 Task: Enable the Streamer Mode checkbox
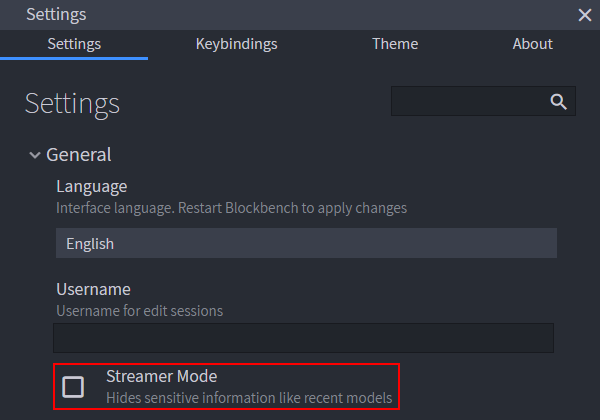[x=73, y=387]
